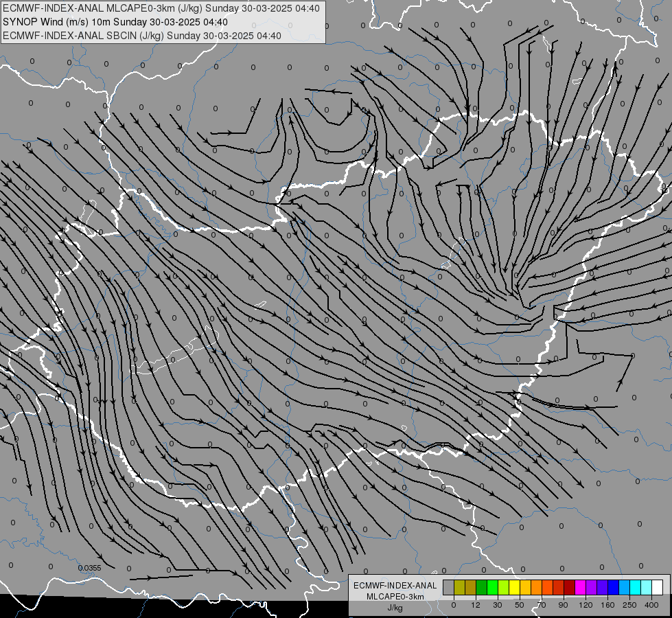Click the J/kg unit label in legend
The height and width of the screenshot is (618, 672).
pyautogui.click(x=395, y=608)
